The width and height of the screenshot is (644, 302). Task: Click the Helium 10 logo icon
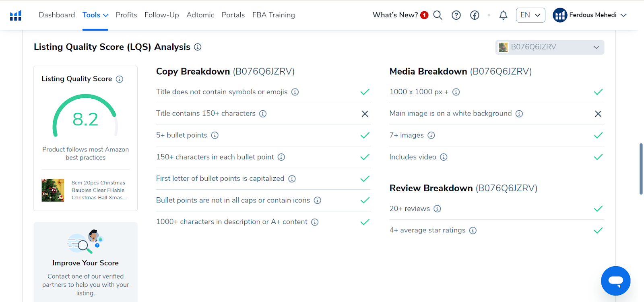pos(16,15)
